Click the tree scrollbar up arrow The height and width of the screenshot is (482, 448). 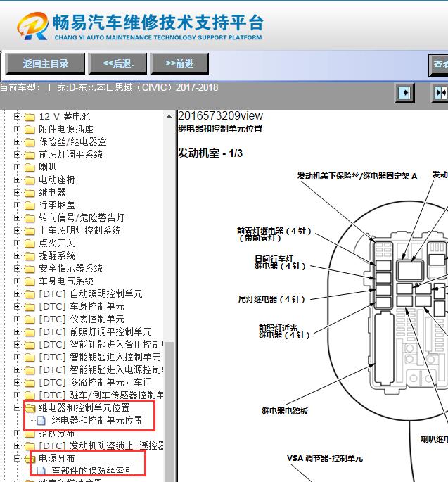click(x=169, y=116)
